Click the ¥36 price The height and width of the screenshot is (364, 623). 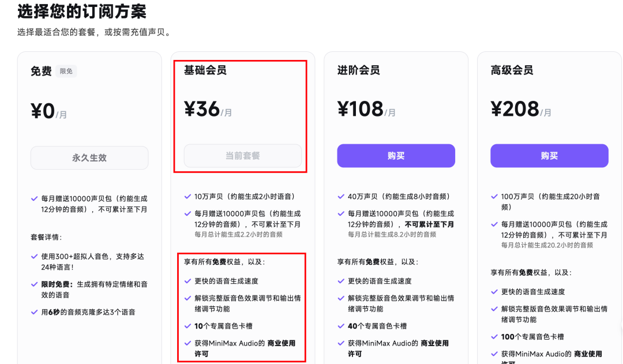[x=202, y=109]
